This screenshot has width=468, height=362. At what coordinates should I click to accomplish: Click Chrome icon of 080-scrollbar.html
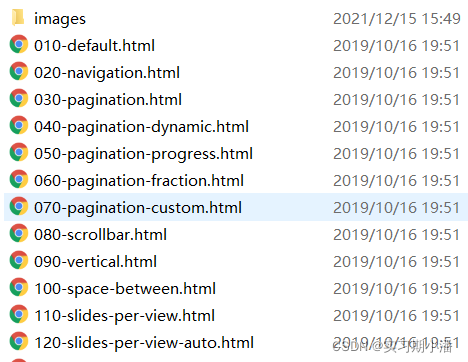point(19,233)
